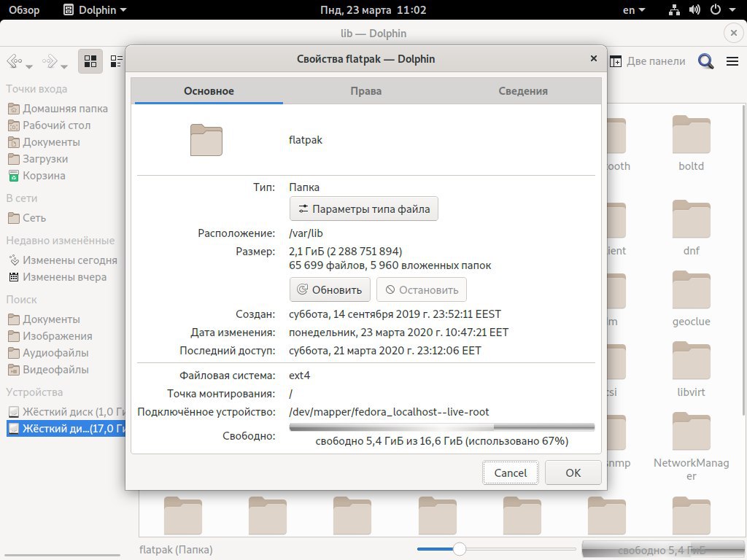Click the flatpak folder icon in properties
The height and width of the screenshot is (560, 747).
point(206,140)
